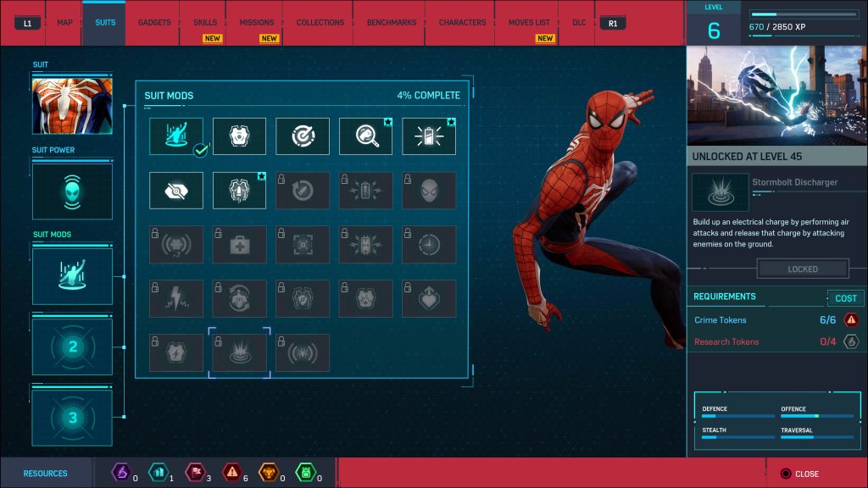868x488 pixels.
Task: Switch to the MOVES LIST tab
Action: pos(527,23)
